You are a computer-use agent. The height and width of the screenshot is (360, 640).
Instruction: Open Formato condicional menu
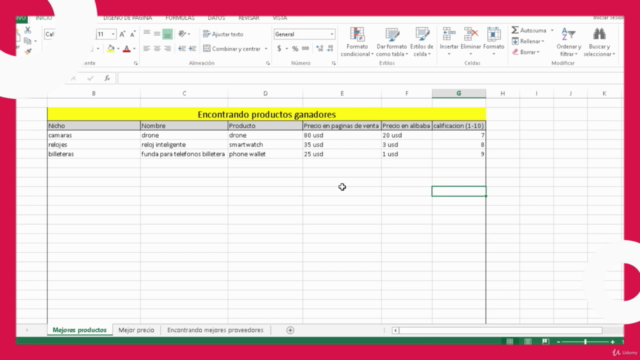(x=357, y=42)
